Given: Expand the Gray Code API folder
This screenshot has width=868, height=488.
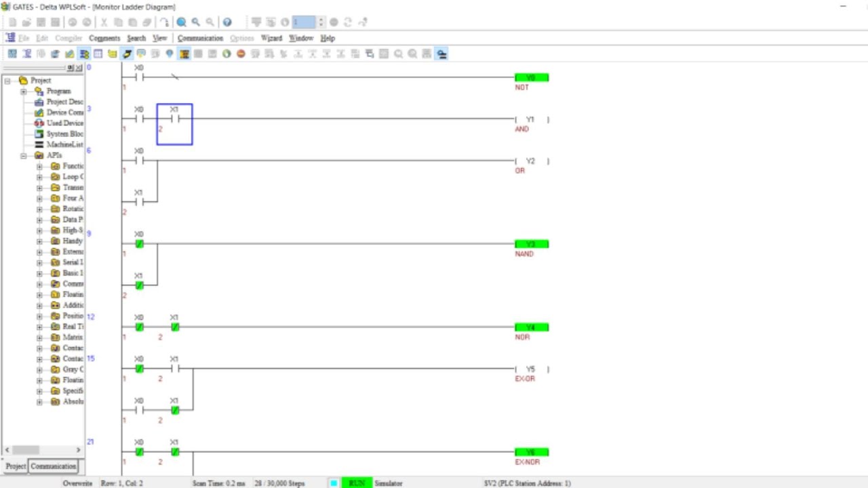Looking at the screenshot, I should pyautogui.click(x=39, y=370).
